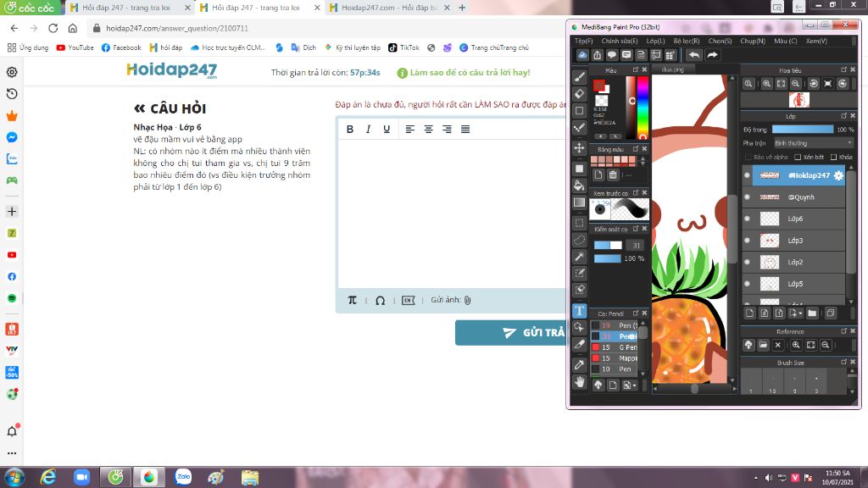Activate the Text tool
The height and width of the screenshot is (488, 868).
coord(580,310)
